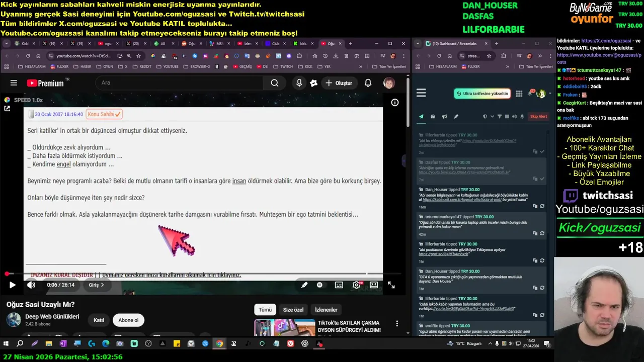
Task: Open Deep Web Günlükleri channel
Action: 52,317
